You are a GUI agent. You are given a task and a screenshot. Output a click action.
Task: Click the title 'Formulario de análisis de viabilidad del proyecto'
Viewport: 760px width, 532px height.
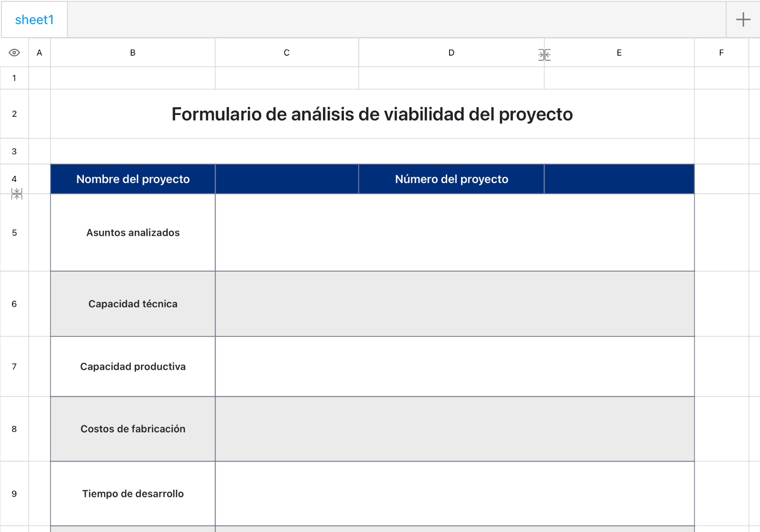(372, 114)
